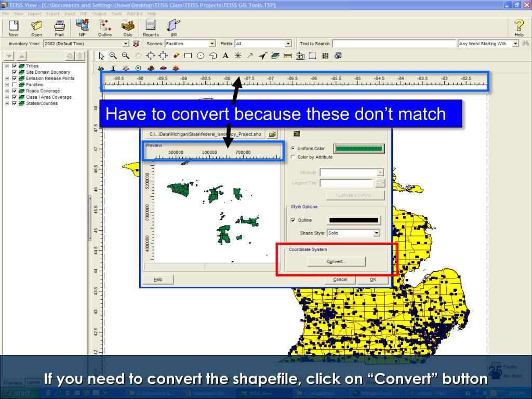The width and height of the screenshot is (532, 399).
Task: Toggle the Outline checkbox in Style Options
Action: click(293, 220)
